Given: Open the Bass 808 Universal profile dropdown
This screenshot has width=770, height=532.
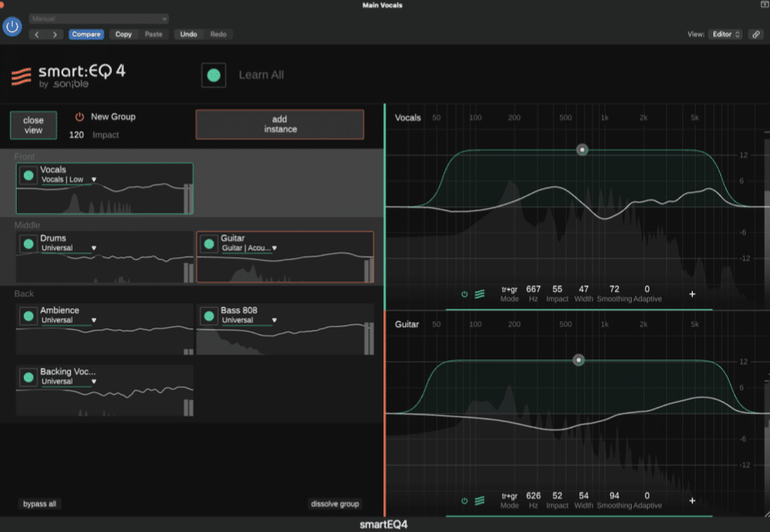Looking at the screenshot, I should coord(249,320).
